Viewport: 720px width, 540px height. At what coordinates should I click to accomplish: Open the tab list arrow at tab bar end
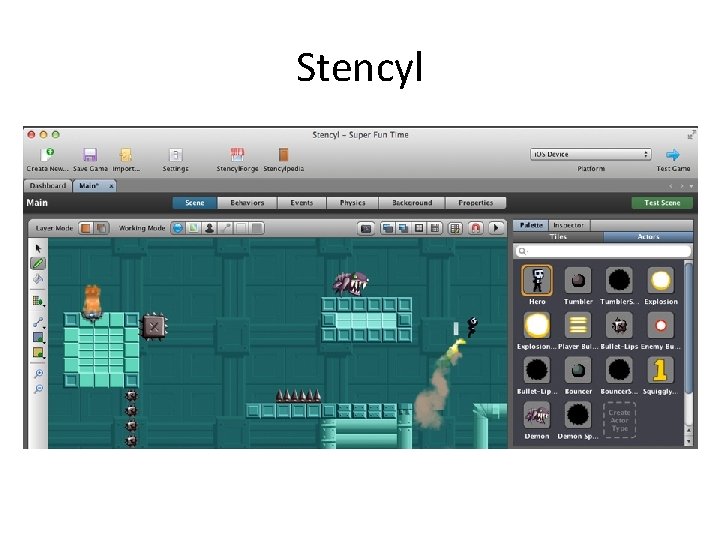pos(691,186)
